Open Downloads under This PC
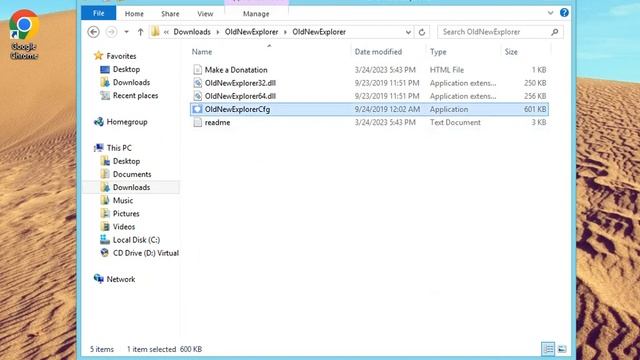Image resolution: width=640 pixels, height=360 pixels. (131, 187)
